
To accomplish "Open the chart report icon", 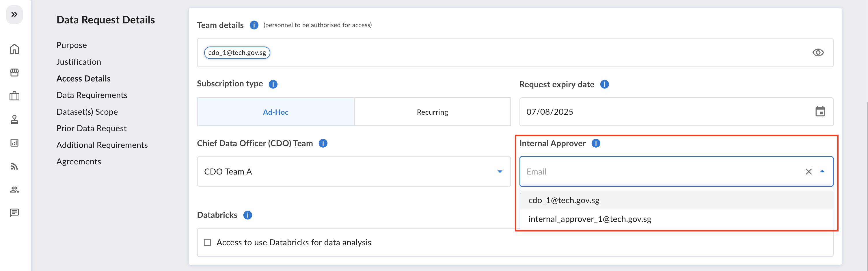I will (x=14, y=143).
